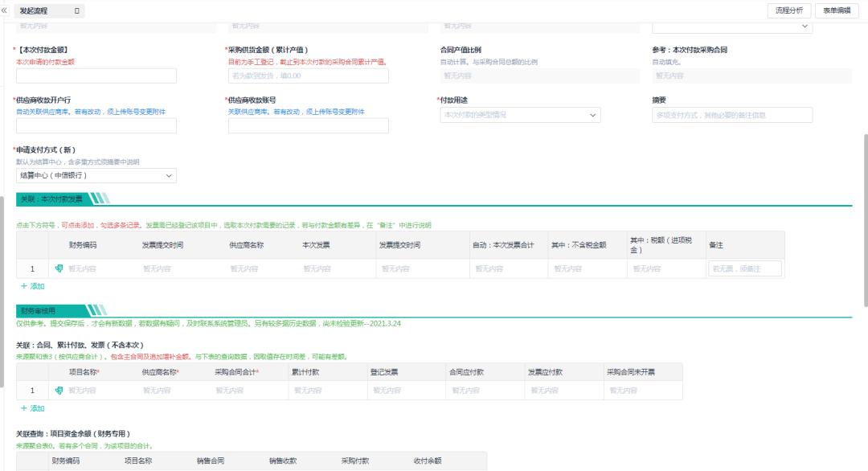
Task: Collapse sidebar with the double-chevron icon
Action: tap(5, 10)
